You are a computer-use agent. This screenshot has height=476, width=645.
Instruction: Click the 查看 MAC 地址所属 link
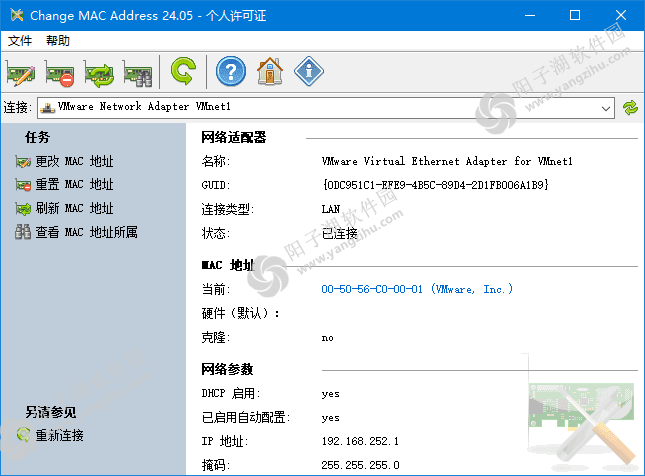pos(86,232)
